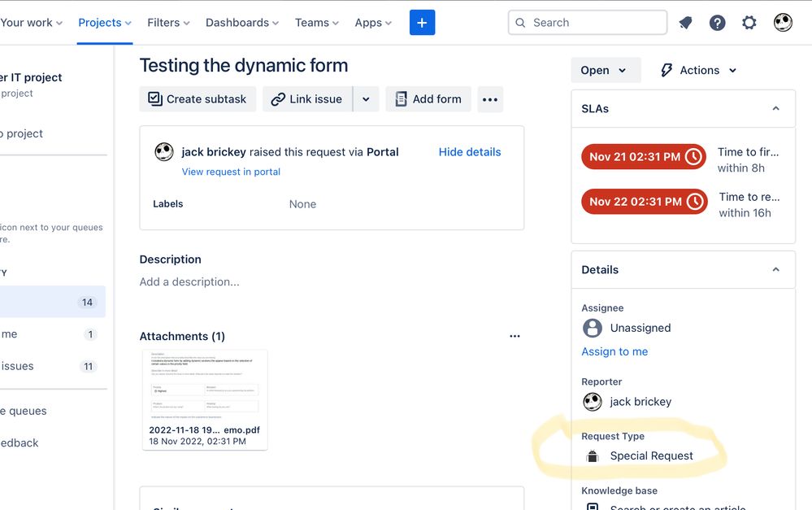Screen dimensions: 812x510
Task: Click the Labels value None
Action: click(x=302, y=204)
